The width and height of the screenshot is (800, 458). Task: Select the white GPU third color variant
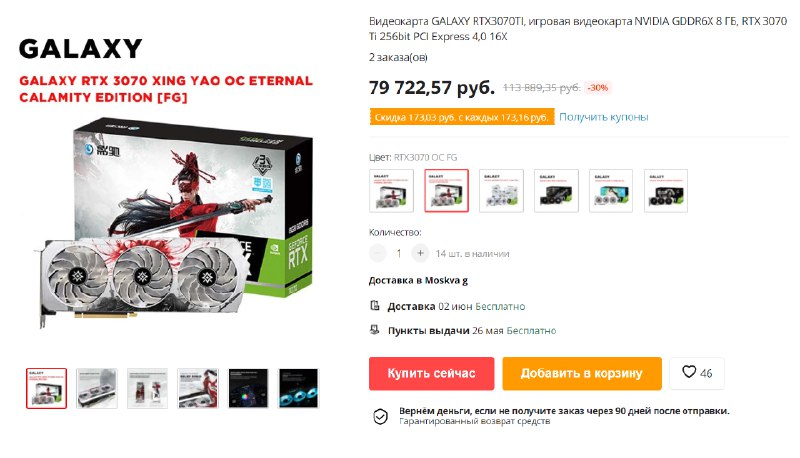coord(502,190)
